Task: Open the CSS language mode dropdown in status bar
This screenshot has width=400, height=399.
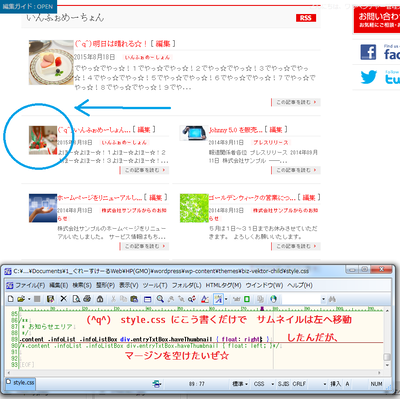Action: [263, 384]
